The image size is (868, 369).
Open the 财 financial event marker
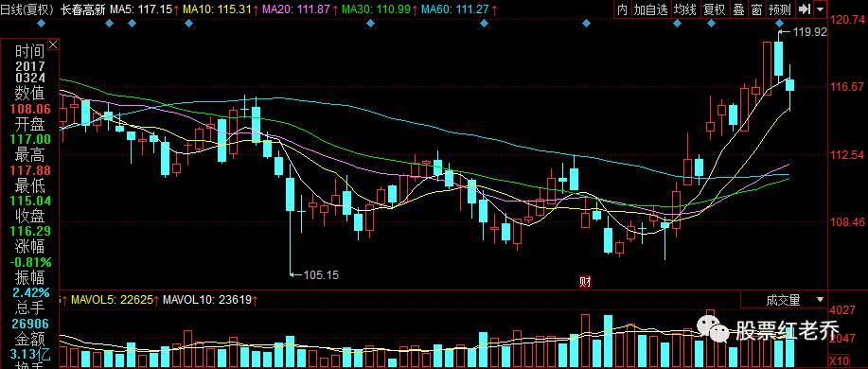585,282
